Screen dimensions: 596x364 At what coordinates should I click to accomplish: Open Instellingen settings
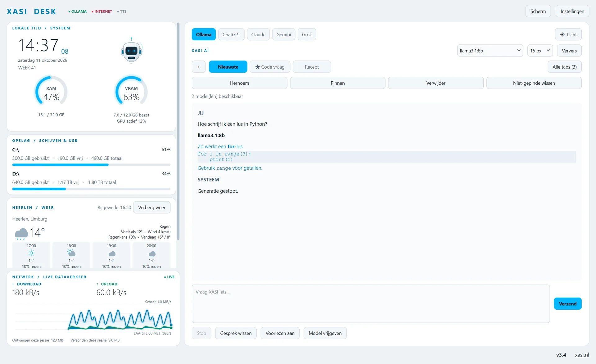[x=572, y=11]
